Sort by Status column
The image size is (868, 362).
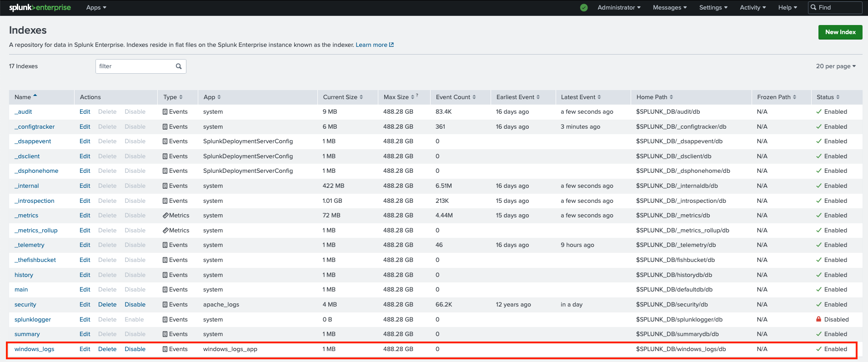(x=828, y=97)
